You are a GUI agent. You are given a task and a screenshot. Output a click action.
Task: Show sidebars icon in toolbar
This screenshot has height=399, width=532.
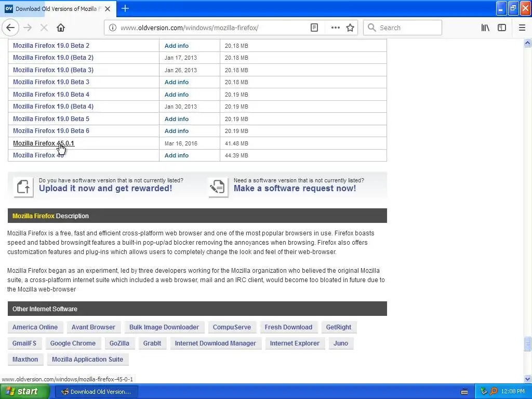pyautogui.click(x=502, y=28)
